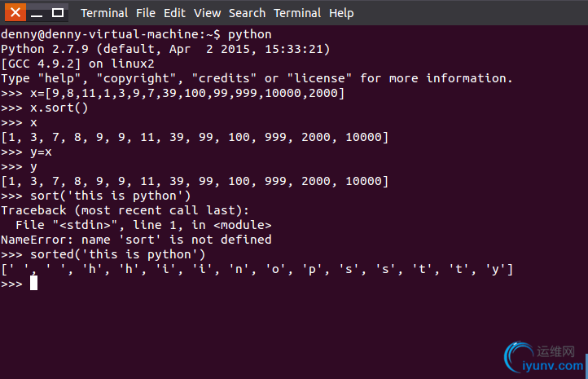The height and width of the screenshot is (379, 588).
Task: Open the Edit menu
Action: pos(174,13)
